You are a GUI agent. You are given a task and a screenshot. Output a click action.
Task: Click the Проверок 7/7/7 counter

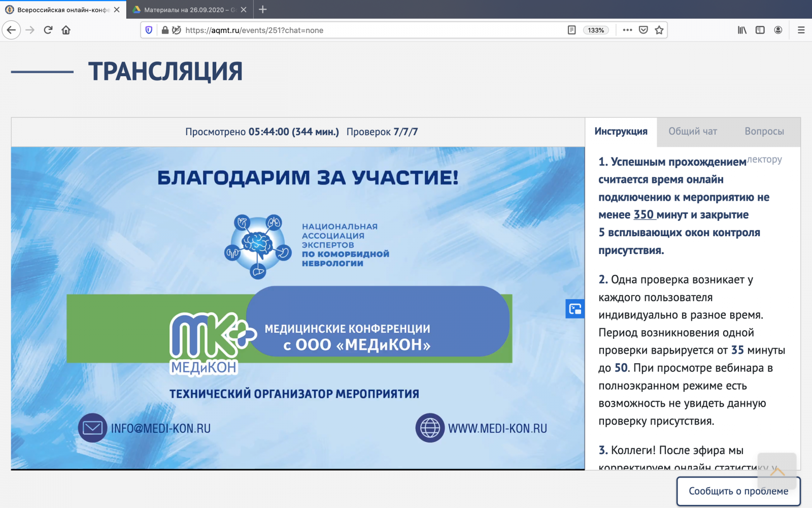pos(382,132)
